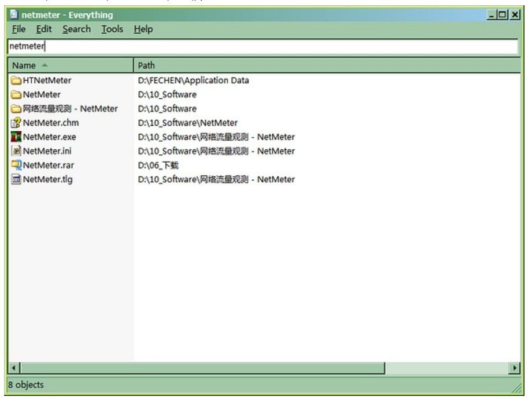
Task: Select the NetMeter.exe file name
Action: point(49,137)
